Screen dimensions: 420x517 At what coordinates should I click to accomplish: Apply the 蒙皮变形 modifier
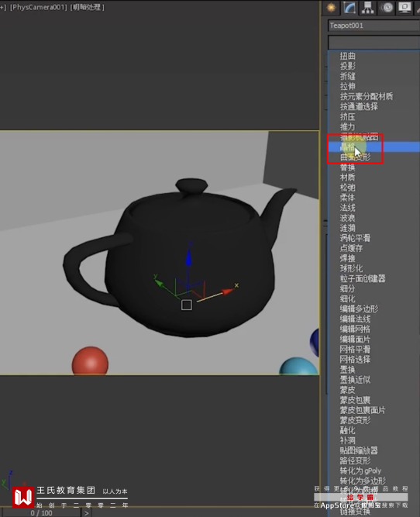[355, 420]
